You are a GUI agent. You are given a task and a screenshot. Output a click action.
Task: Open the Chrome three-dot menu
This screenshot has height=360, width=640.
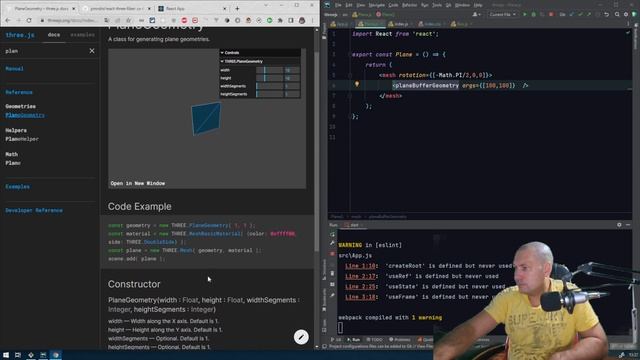click(x=313, y=20)
